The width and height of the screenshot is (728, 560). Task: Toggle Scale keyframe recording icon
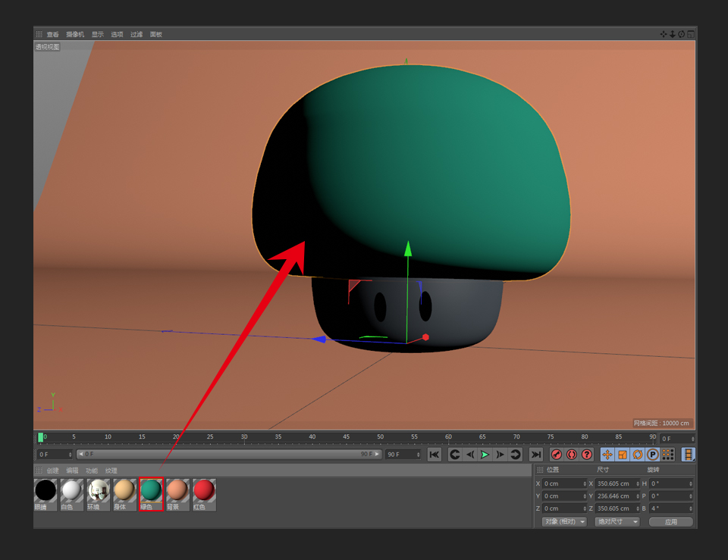tap(622, 455)
